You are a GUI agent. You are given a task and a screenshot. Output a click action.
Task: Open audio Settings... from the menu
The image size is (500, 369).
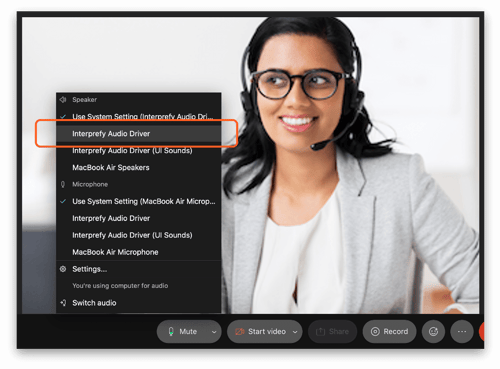tap(139, 269)
